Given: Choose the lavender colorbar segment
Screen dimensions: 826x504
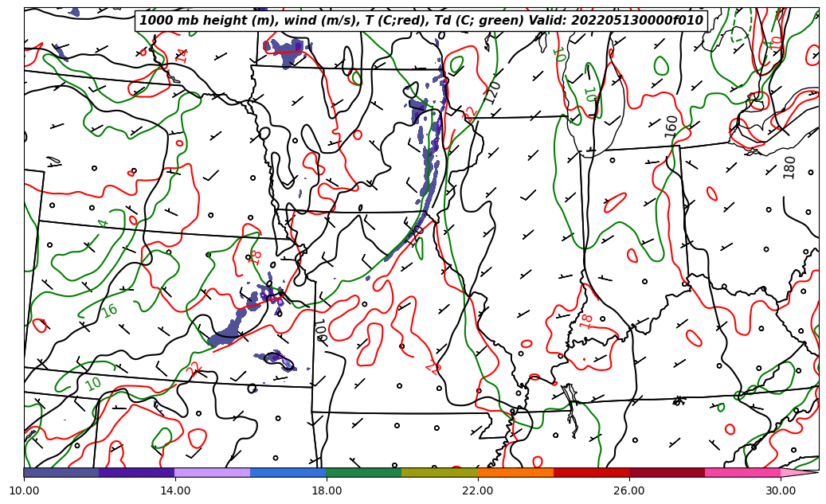Looking at the screenshot, I should click(212, 472).
